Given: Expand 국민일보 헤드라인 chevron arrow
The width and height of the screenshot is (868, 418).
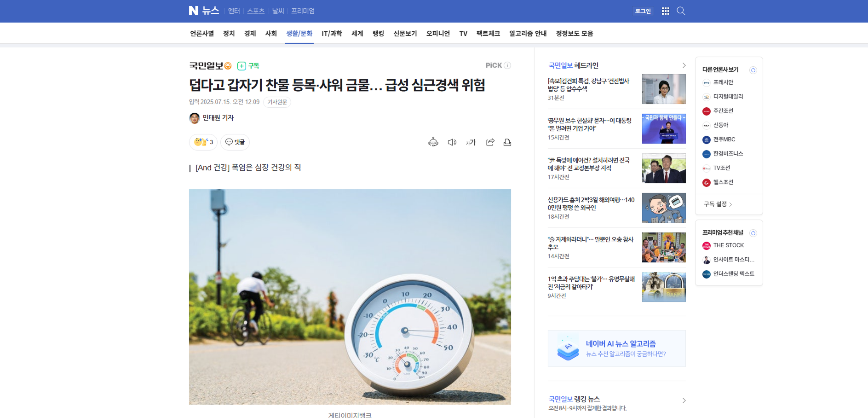Looking at the screenshot, I should (684, 65).
